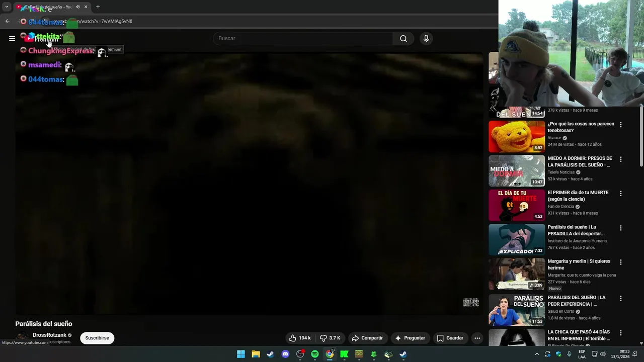Image resolution: width=644 pixels, height=362 pixels.
Task: Open teddy bear thumbnail lasting 8:52
Action: (517, 136)
